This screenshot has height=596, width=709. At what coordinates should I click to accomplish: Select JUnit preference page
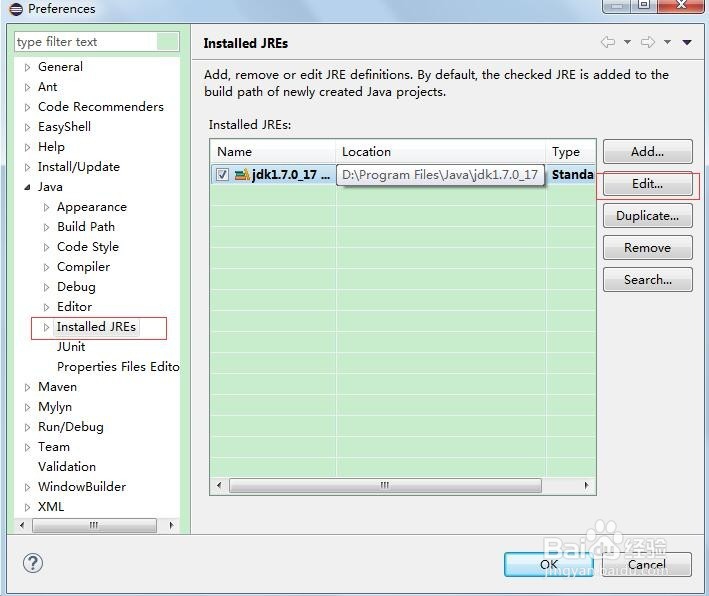click(x=71, y=347)
